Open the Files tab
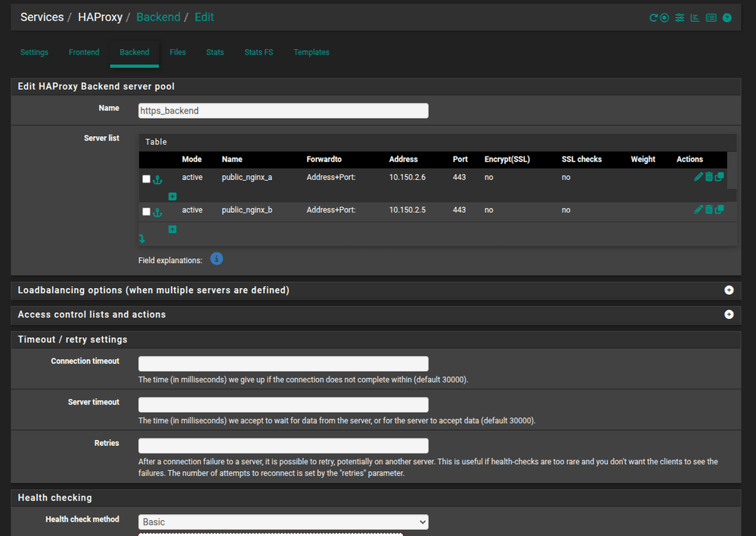Screen dimensions: 756x536 tap(178, 52)
